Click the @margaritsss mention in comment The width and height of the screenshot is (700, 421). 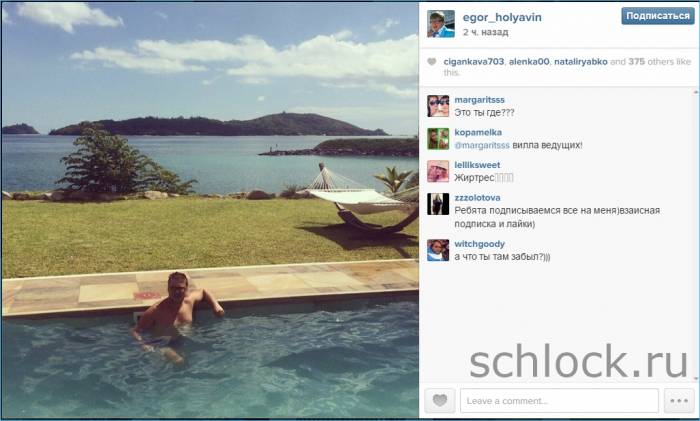482,145
